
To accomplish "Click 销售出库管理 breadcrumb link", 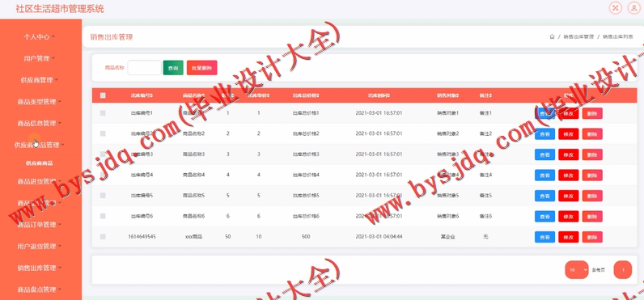I will pos(578,37).
